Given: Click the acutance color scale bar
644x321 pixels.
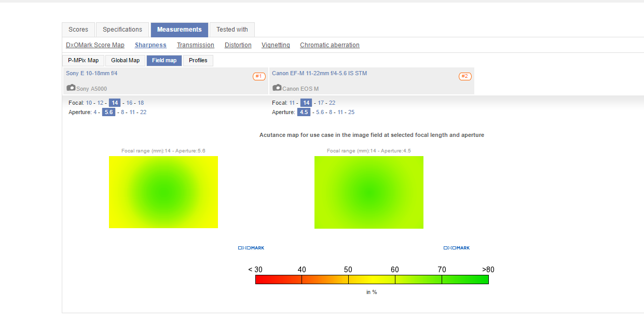Looking at the screenshot, I should [x=372, y=280].
